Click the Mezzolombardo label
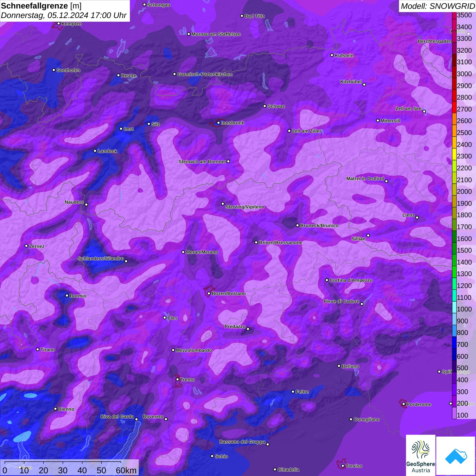Viewport: 476px width, 476px height. pos(194,350)
